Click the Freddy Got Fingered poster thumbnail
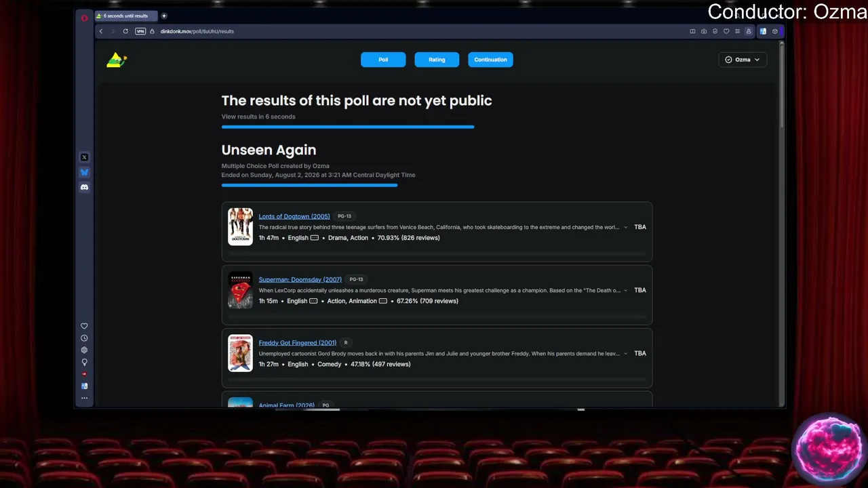Screen dimensions: 868x488 pyautogui.click(x=240, y=352)
